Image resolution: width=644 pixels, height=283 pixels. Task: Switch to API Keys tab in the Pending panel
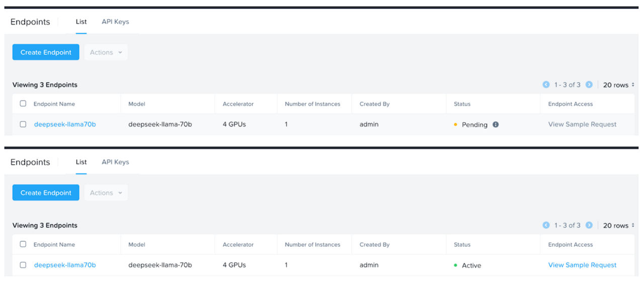(115, 22)
